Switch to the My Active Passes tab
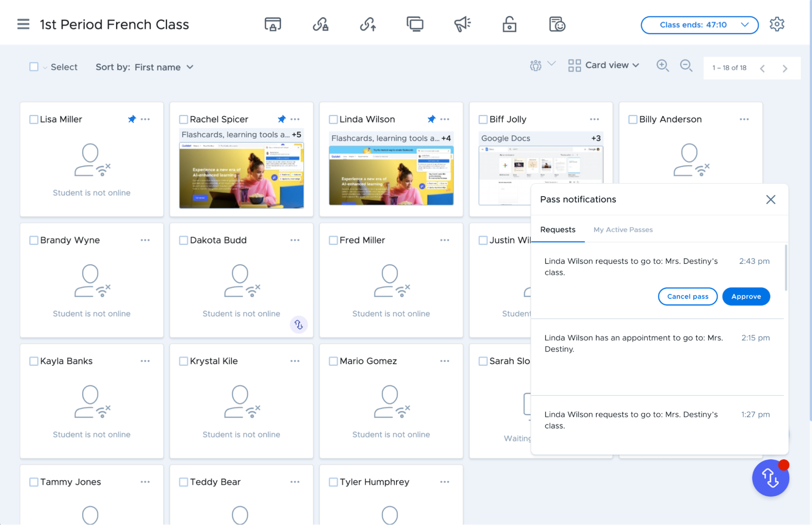812x525 pixels. coord(623,230)
